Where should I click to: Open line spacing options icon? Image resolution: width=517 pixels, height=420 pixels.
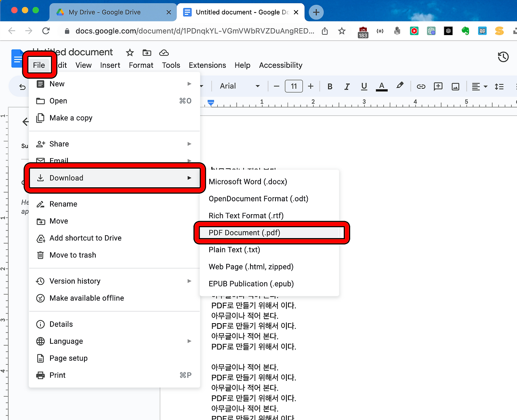(x=499, y=86)
